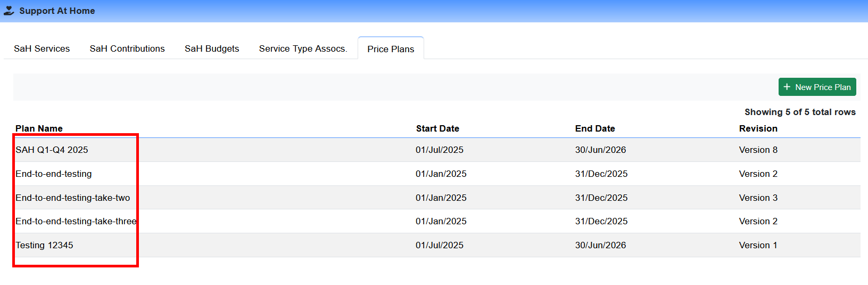Open the SaH Services tab
The image size is (868, 285).
[42, 48]
